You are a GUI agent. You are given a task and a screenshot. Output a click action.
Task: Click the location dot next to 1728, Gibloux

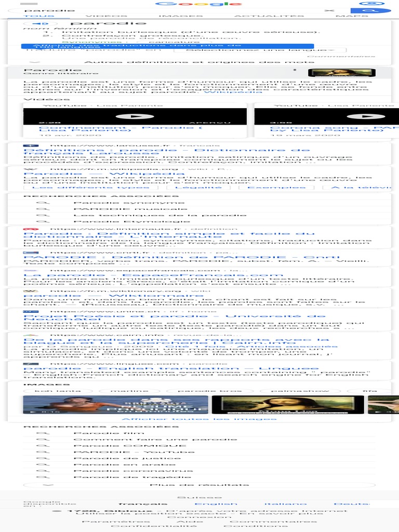click(58, 511)
